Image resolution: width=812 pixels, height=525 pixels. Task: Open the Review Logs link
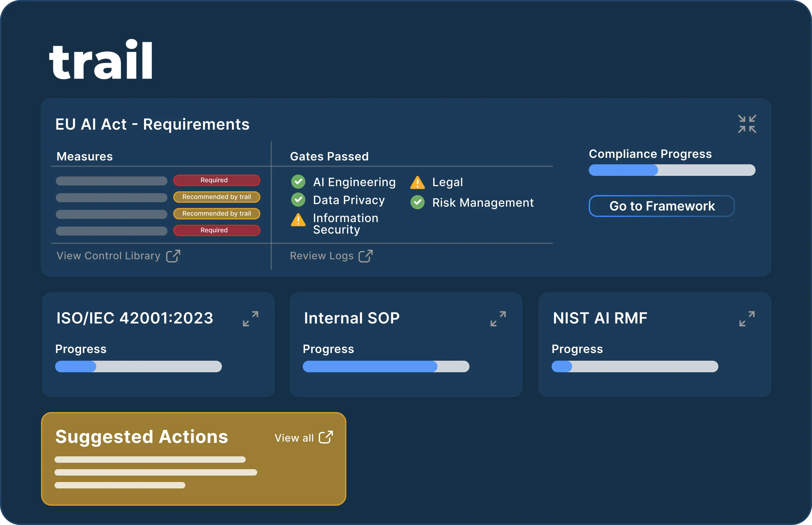tap(322, 256)
